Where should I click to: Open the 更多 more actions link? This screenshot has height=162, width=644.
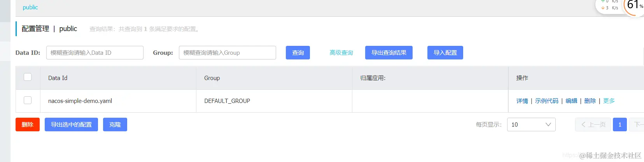coord(609,101)
